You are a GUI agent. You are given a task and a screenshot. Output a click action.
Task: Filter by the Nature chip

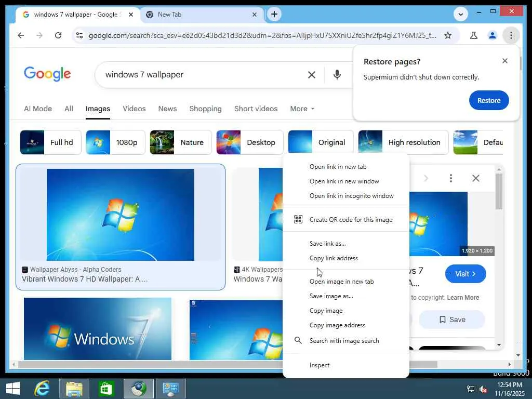pyautogui.click(x=180, y=142)
